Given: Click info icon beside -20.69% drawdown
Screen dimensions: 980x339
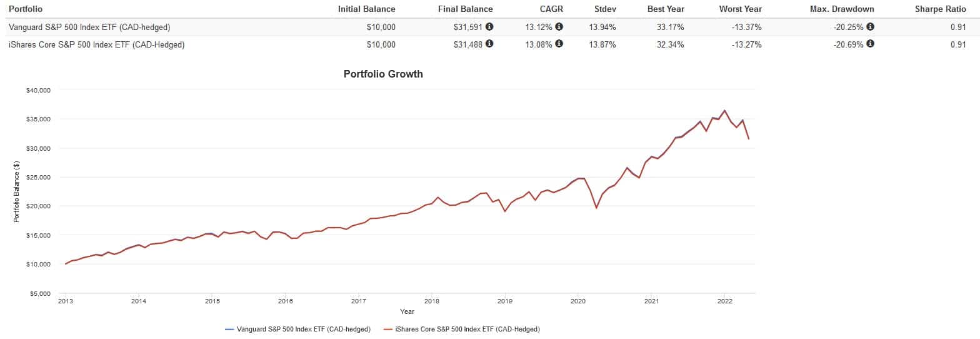Looking at the screenshot, I should (871, 44).
